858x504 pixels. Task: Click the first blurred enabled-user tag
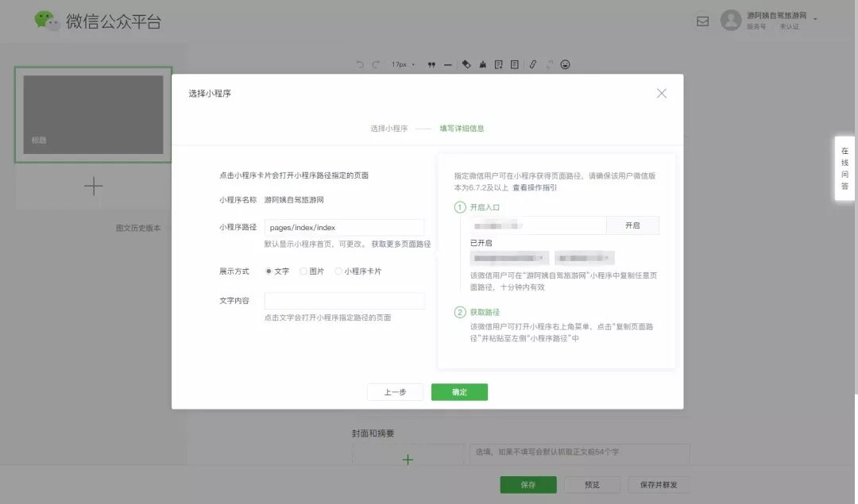[x=509, y=258]
